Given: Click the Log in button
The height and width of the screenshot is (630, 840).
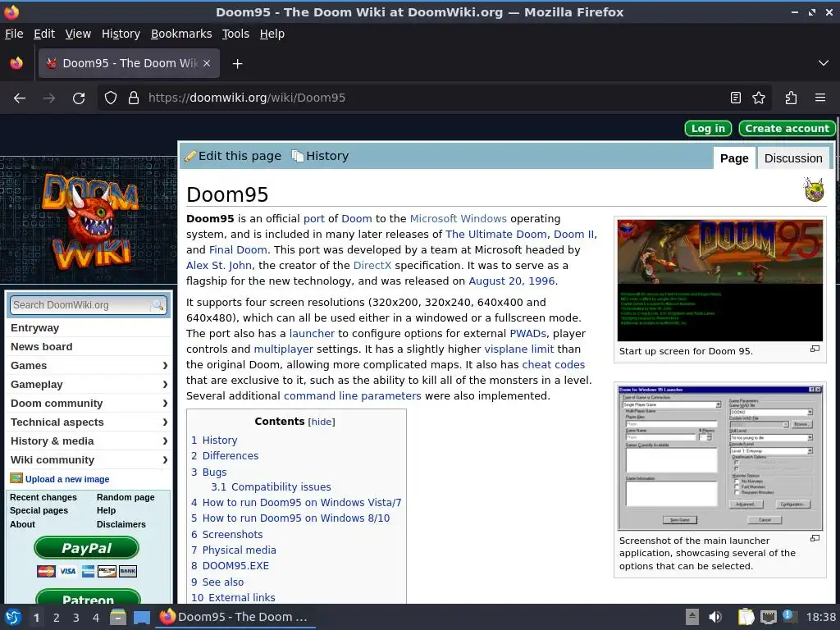Looking at the screenshot, I should pos(708,129).
